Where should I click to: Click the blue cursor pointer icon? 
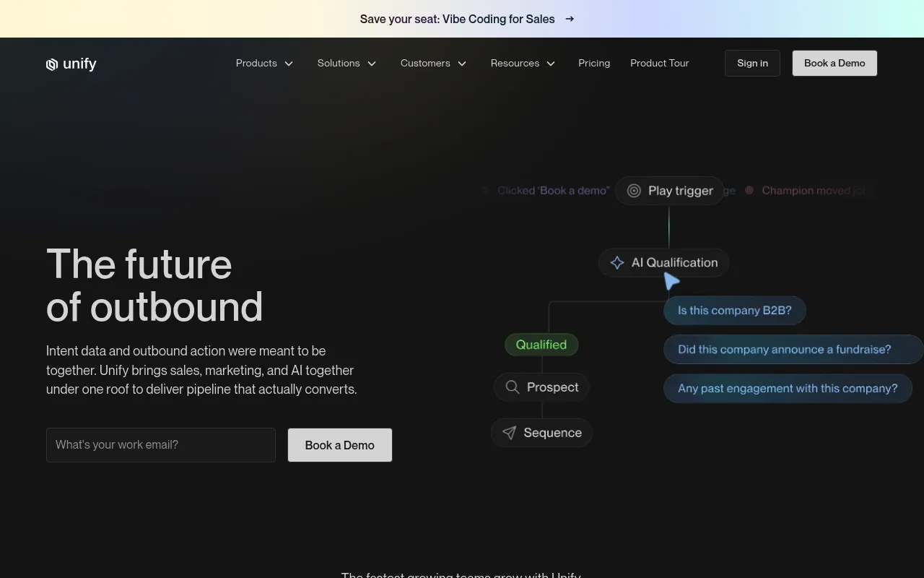coord(671,281)
